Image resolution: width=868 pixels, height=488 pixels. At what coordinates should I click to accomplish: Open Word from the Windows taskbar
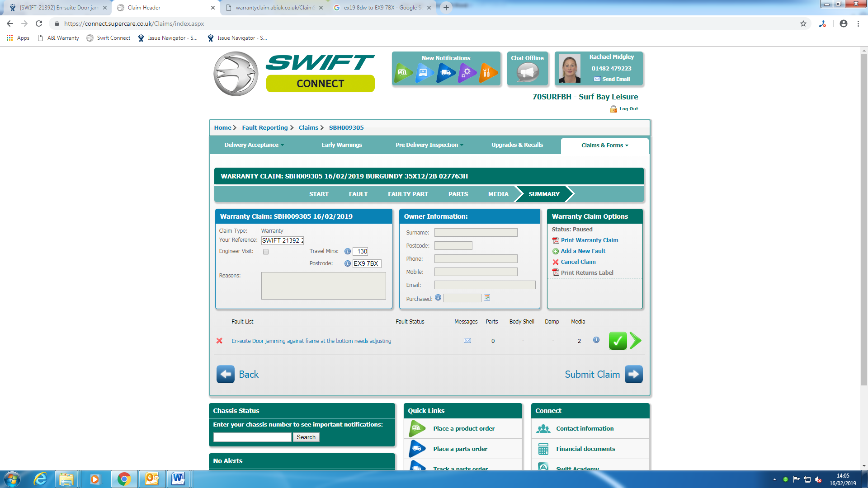point(178,479)
